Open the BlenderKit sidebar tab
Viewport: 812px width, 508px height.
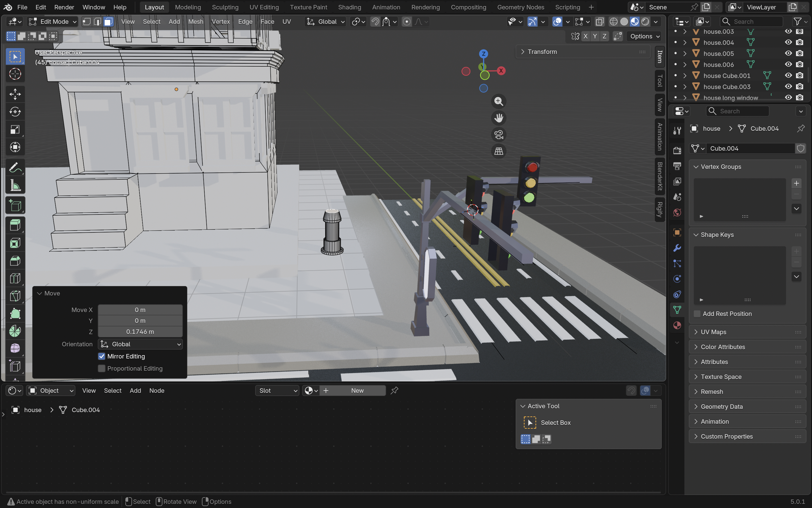(660, 176)
